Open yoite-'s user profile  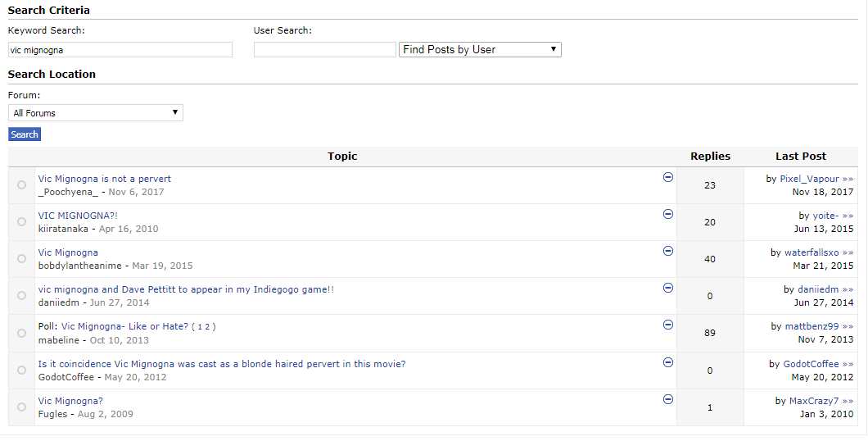click(826, 216)
